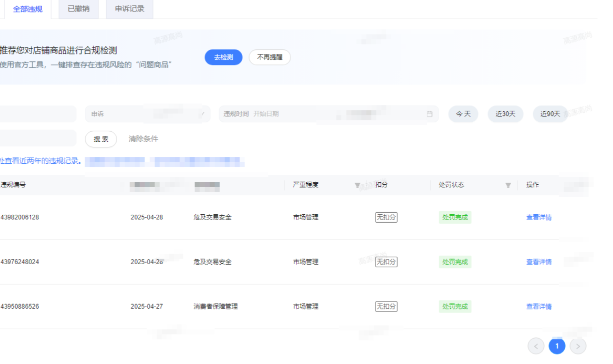
Task: Switch to the 已撤销 tab
Action: tap(78, 9)
